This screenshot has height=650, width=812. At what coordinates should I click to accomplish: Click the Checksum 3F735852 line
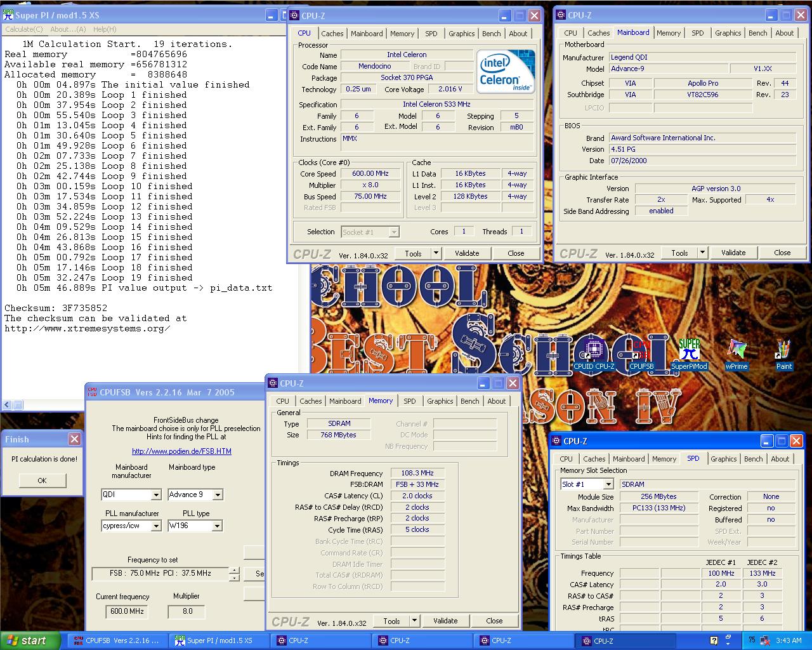56,308
